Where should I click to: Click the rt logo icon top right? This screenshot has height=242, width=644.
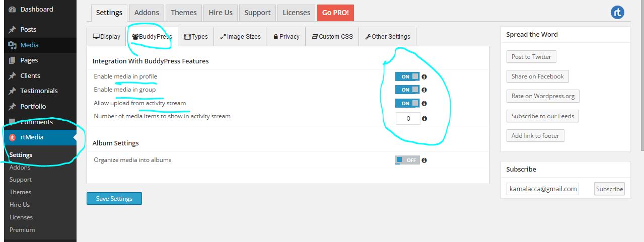point(617,13)
